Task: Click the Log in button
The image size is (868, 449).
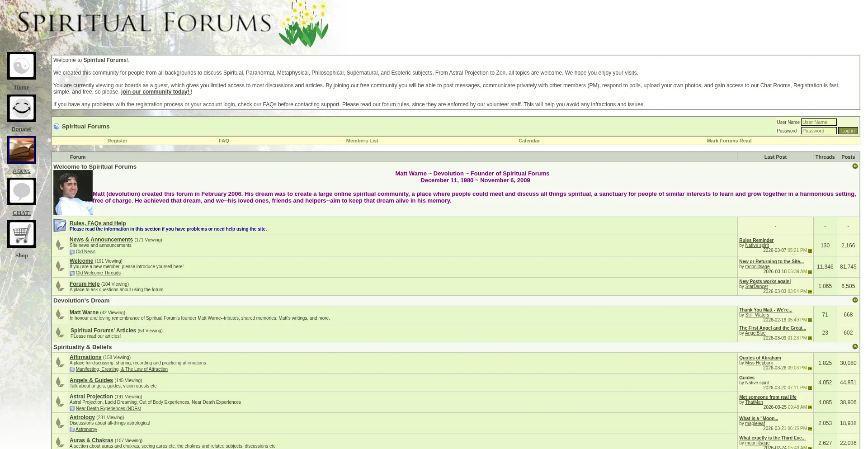Action: pyautogui.click(x=848, y=131)
